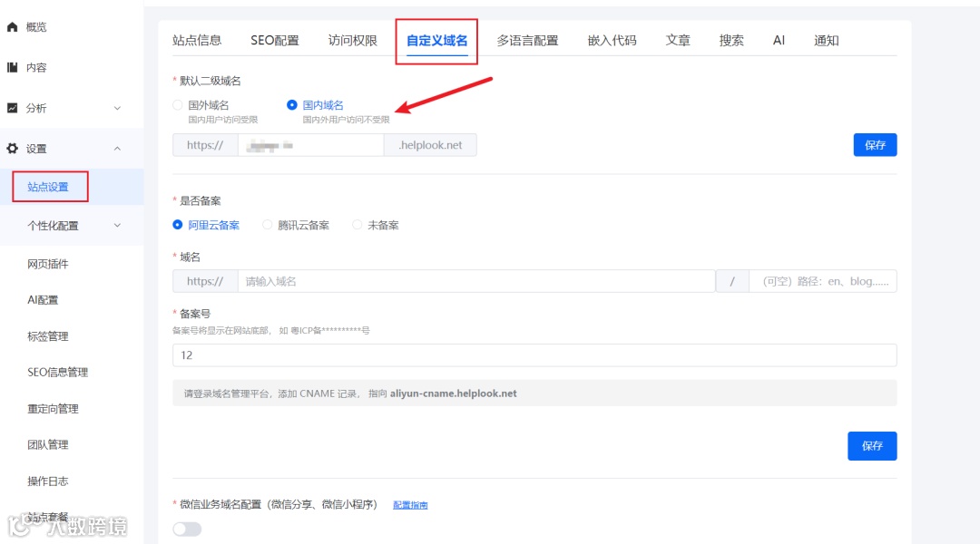
Task: Collapse the 设置 sidebar section
Action: tap(116, 146)
